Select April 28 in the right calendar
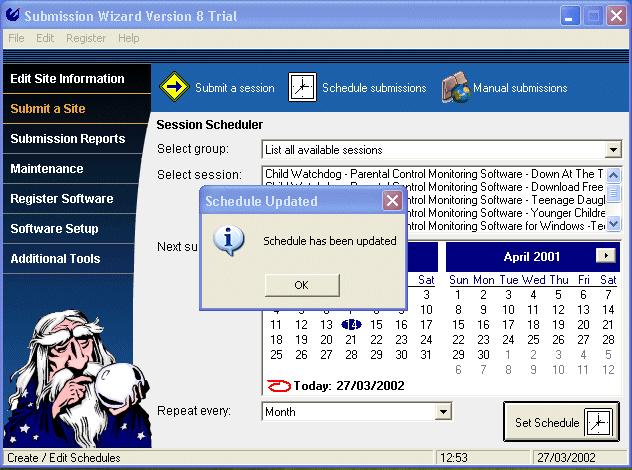Screen dimensions: 632x470 pos(608,340)
